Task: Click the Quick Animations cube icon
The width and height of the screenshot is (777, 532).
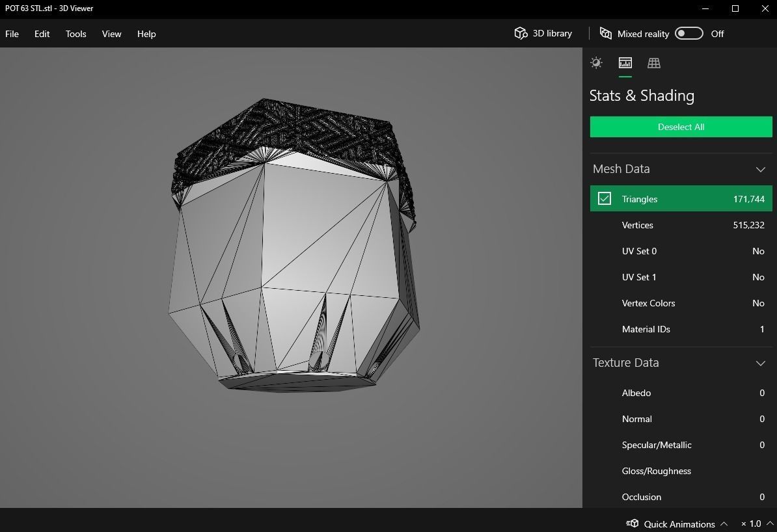Action: point(633,523)
